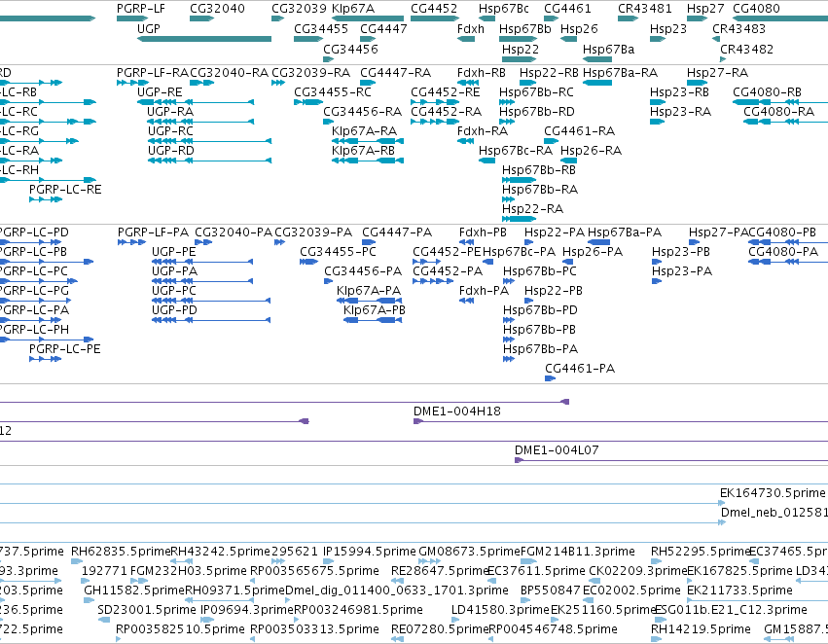Click the DME1-004H18 clone label

(456, 411)
